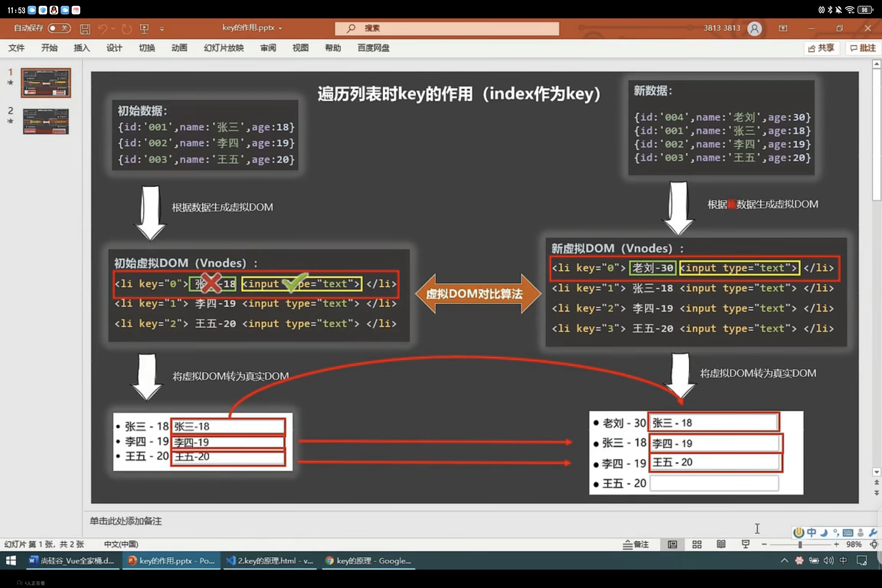Open dropdown next to key的作用.pptx title

(281, 28)
